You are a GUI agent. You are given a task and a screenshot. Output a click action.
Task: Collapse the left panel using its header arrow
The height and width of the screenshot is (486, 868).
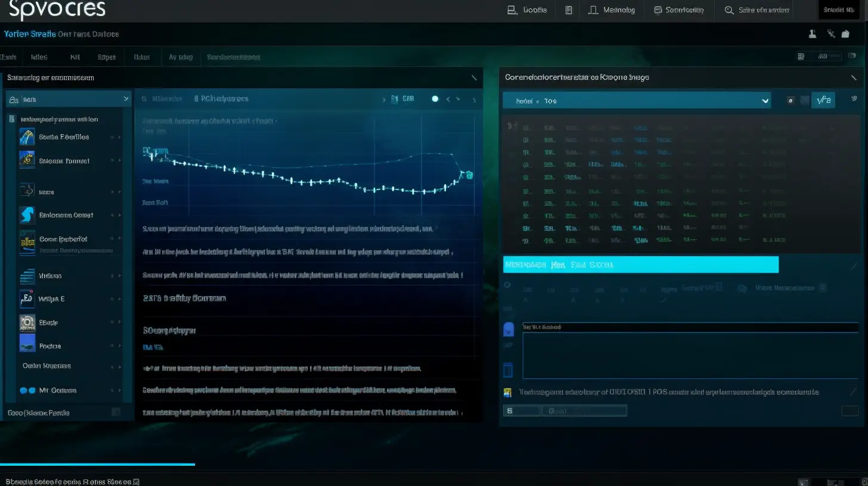[x=474, y=78]
